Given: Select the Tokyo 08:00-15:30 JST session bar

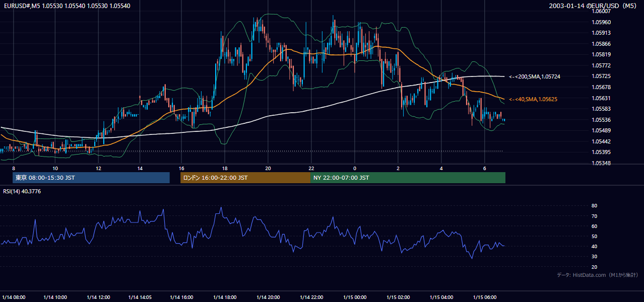Looking at the screenshot, I should (91, 178).
